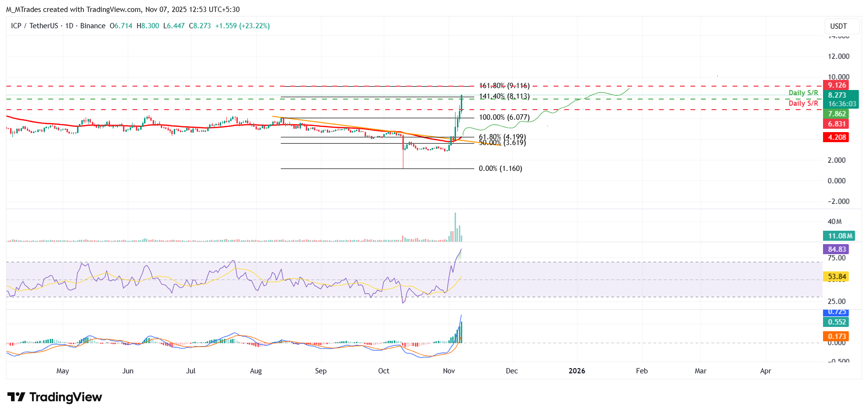Click the 11.08M volume value label

point(840,236)
